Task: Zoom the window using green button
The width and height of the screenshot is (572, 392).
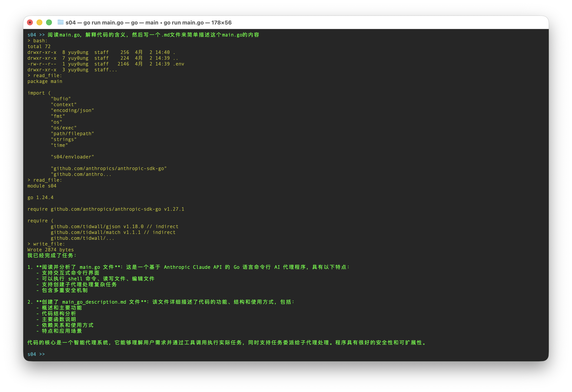Action: pos(49,22)
